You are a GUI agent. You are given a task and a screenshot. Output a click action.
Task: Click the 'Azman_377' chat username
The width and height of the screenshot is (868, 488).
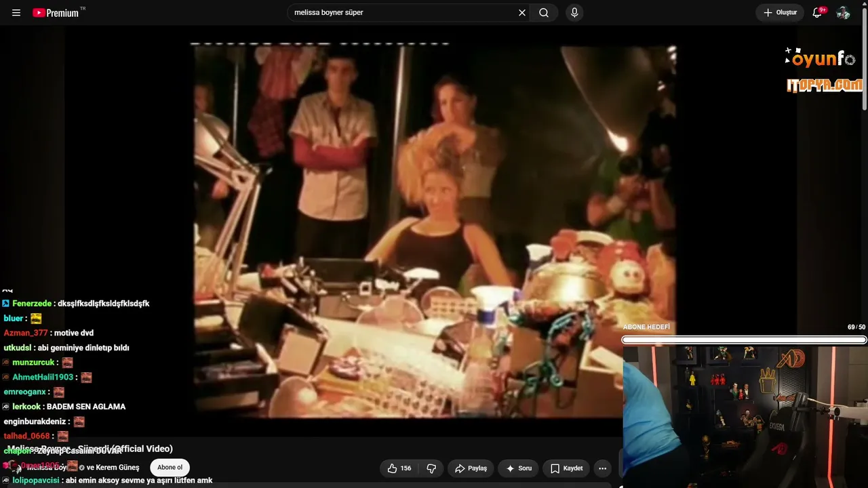pyautogui.click(x=26, y=333)
